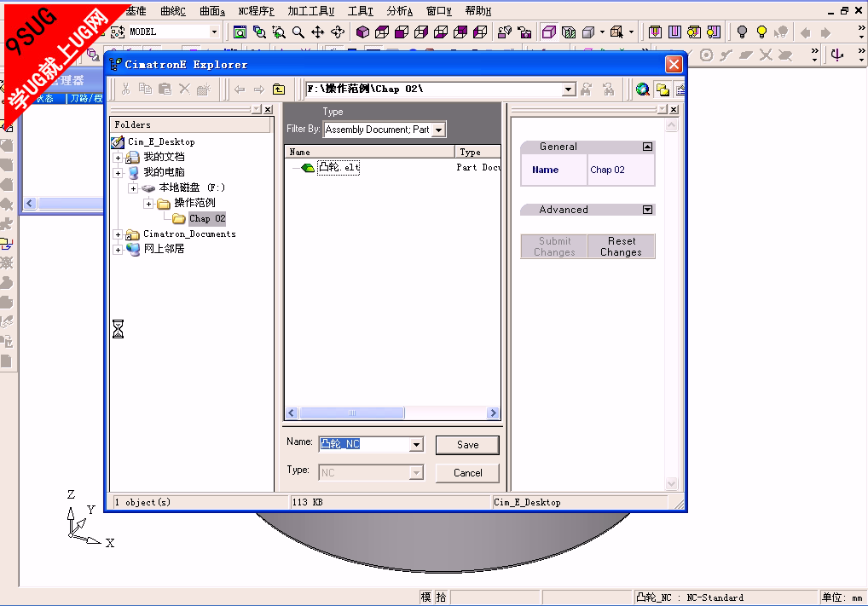Open the 加工工具U menu
Viewport: 868px width, 606px height.
[311, 11]
